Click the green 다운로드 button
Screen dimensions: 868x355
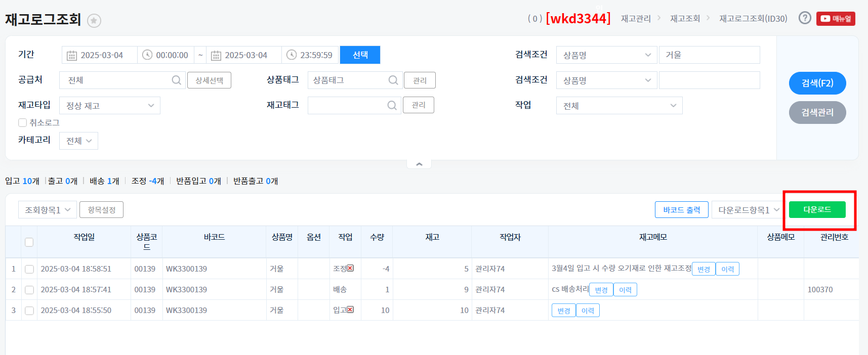[817, 209]
